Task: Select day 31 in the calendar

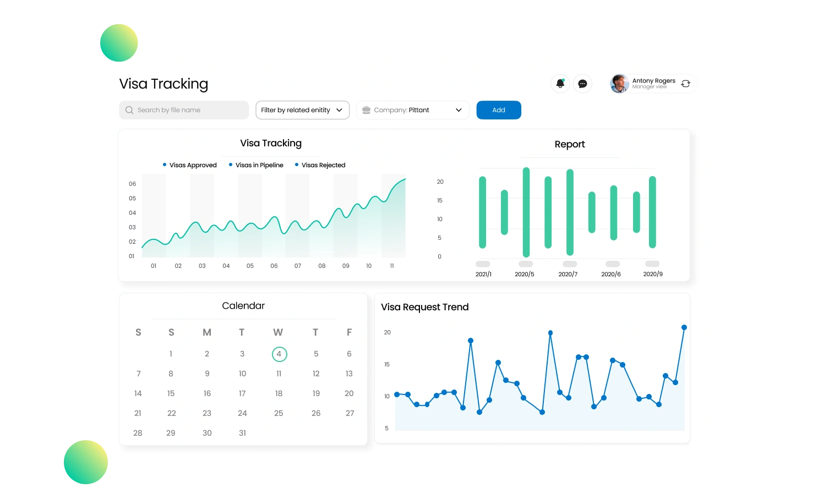Action: click(242, 433)
